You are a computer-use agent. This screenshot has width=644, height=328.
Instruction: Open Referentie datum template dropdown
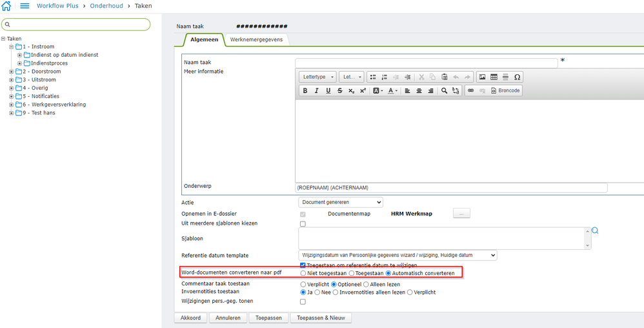(397, 255)
